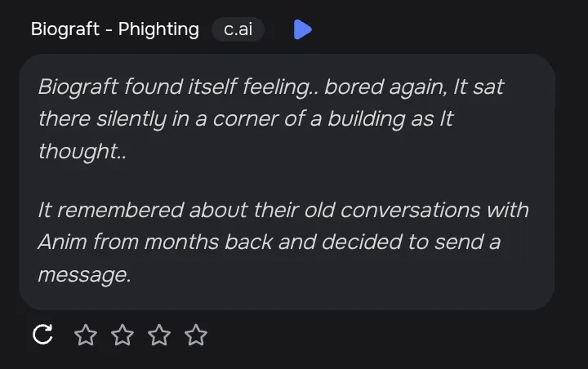Screen dimensions: 588x369
Task: Regenerate the reply with the circular arrow
Action: click(x=42, y=334)
